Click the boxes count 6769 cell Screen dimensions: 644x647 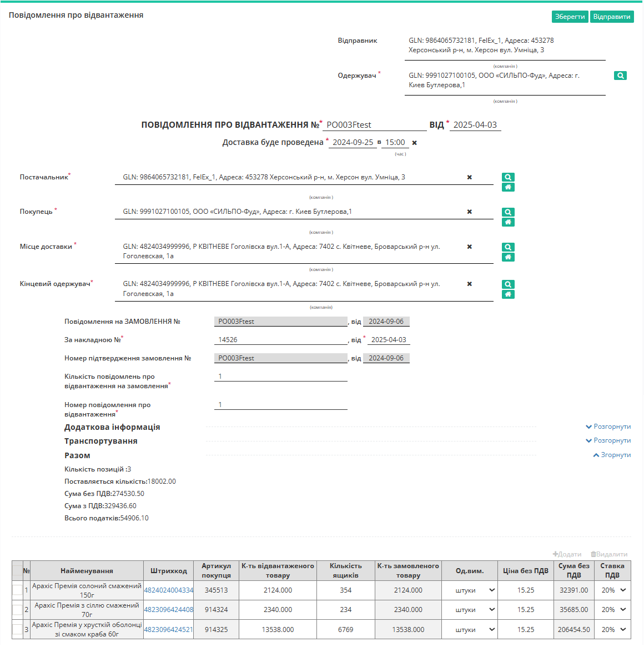346,629
